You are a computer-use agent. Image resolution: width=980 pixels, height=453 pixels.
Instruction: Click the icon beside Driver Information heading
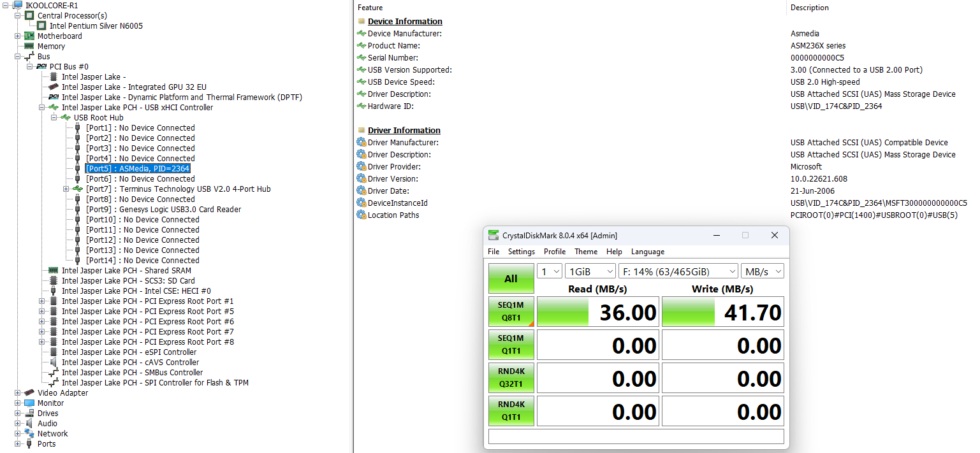coord(362,130)
